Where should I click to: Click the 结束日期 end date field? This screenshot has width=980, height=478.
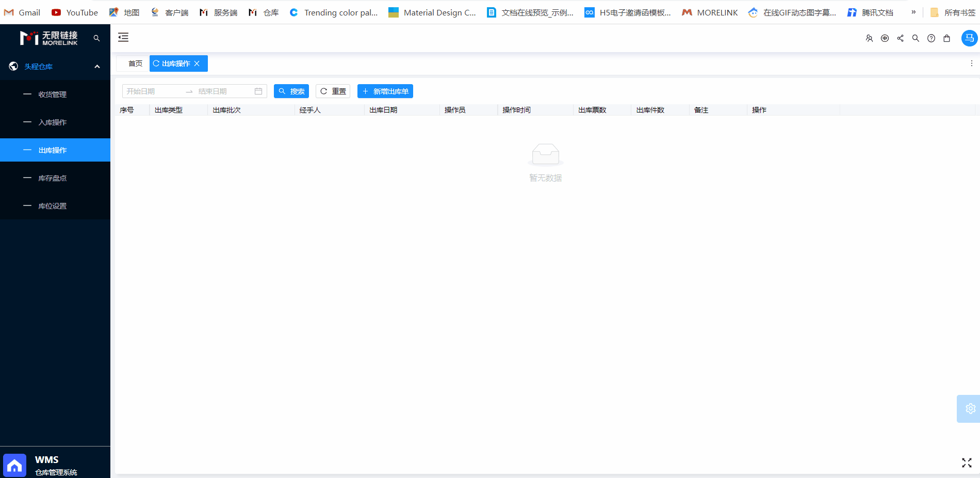224,91
